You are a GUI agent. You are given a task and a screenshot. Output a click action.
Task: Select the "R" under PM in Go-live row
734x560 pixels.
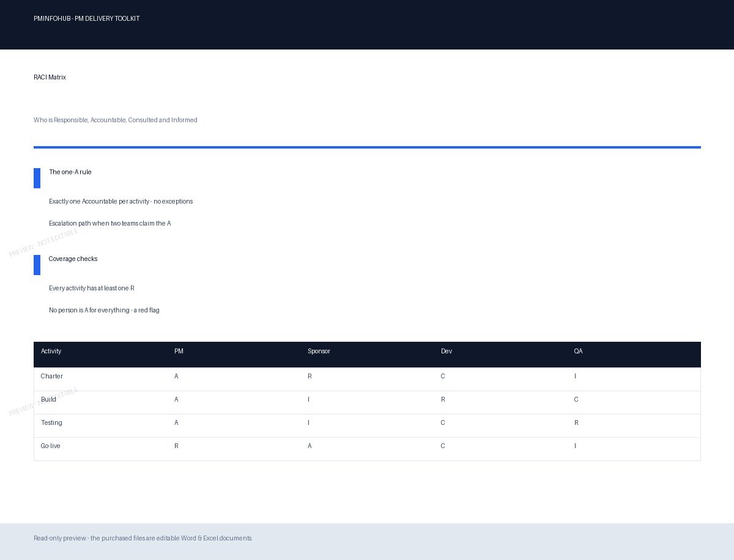click(x=176, y=446)
